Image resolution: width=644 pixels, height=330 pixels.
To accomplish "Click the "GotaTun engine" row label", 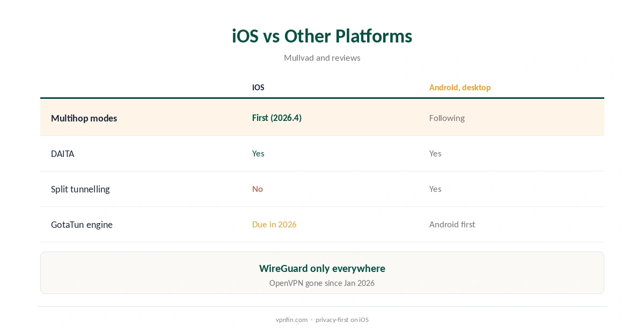I will [82, 224].
